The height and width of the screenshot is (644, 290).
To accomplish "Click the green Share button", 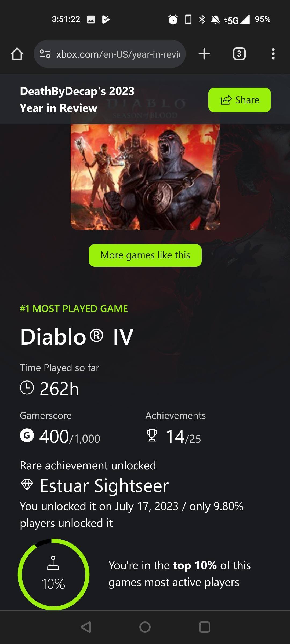I will coord(240,100).
